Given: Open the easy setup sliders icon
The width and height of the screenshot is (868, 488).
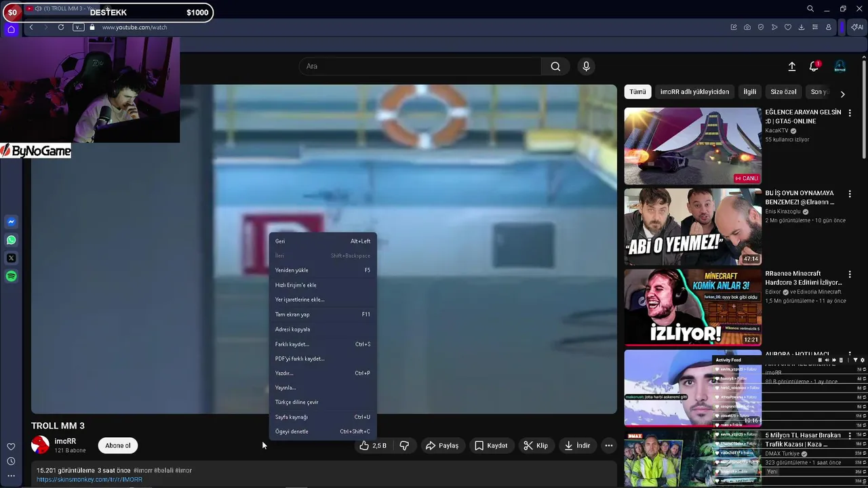Looking at the screenshot, I should tap(815, 27).
